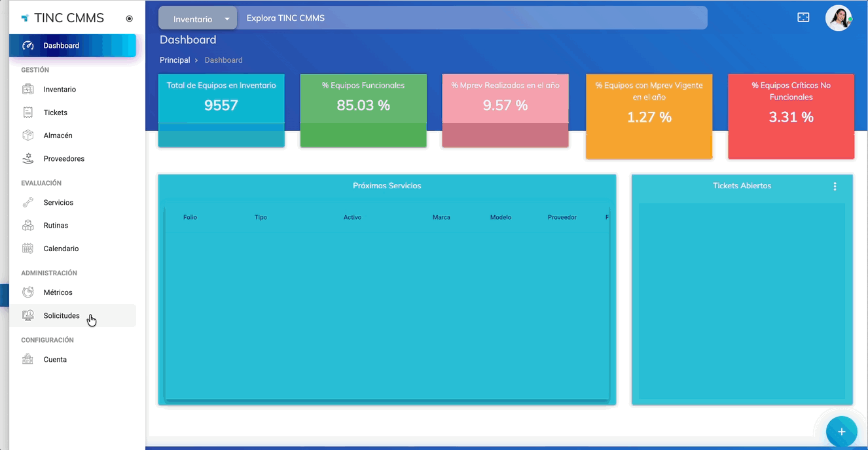Click the Inventario warehouse icon in sidebar
The width and height of the screenshot is (868, 450).
[x=27, y=89]
